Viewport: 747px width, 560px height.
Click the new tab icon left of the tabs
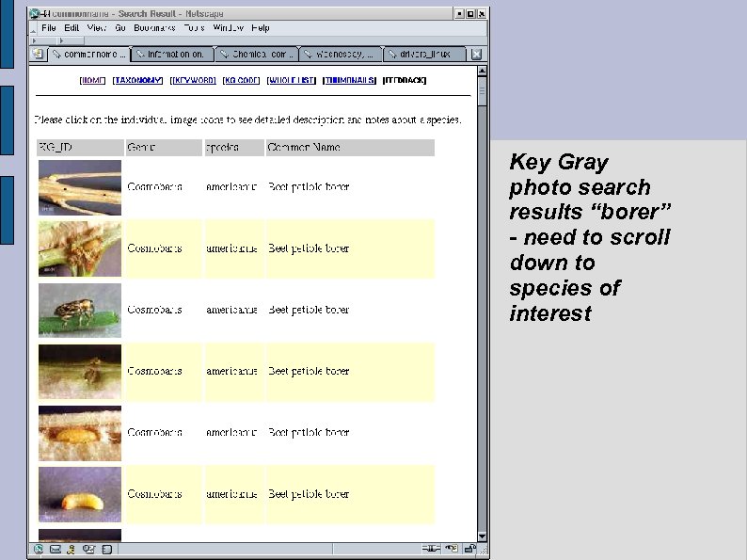[39, 55]
